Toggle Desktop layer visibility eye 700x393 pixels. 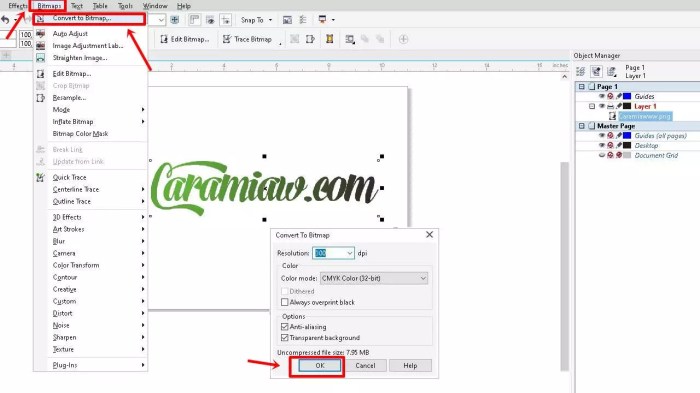click(602, 146)
